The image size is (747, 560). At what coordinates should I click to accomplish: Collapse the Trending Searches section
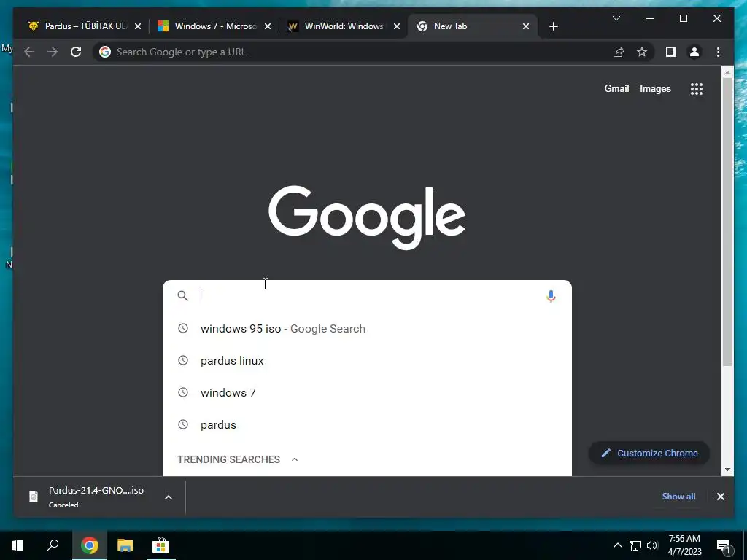(295, 459)
